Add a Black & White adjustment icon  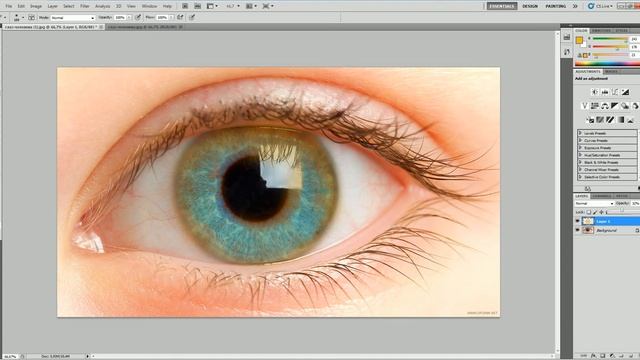click(615, 106)
